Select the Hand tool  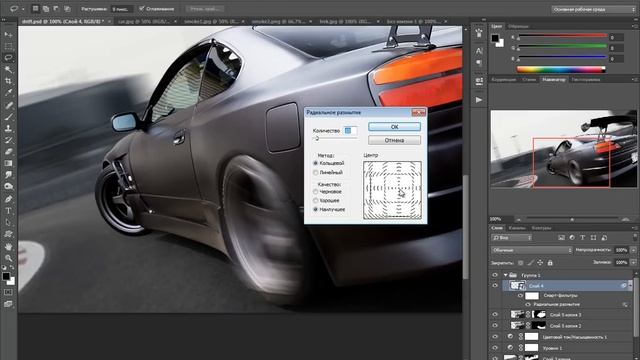pos(8,247)
